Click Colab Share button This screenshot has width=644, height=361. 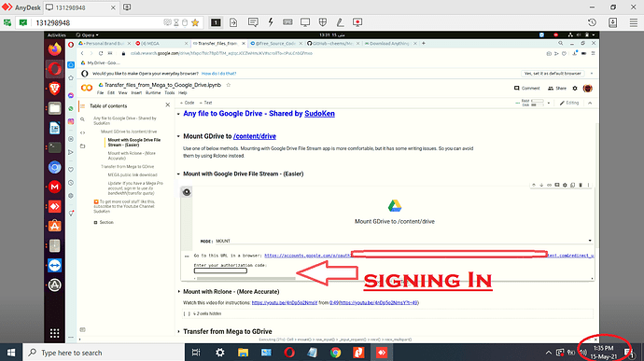[557, 89]
